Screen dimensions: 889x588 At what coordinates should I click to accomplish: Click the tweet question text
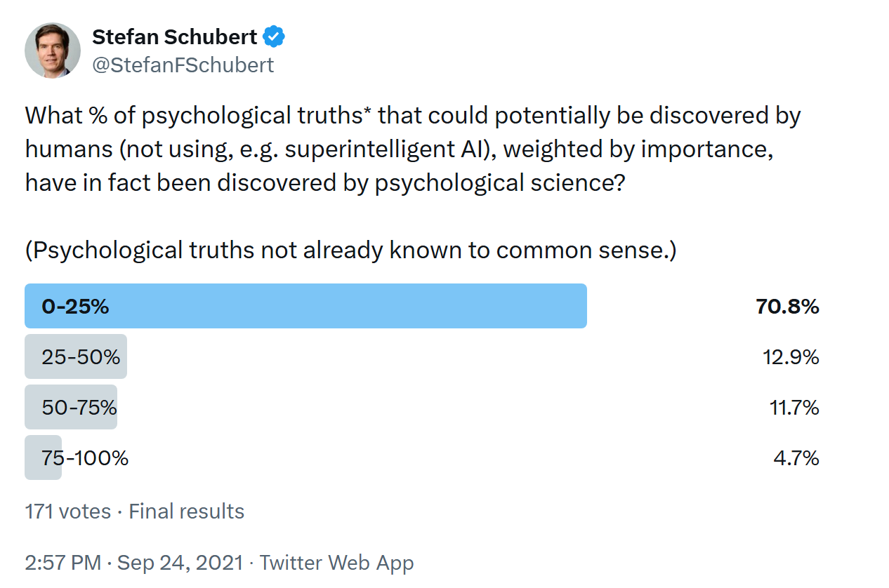[x=413, y=149]
